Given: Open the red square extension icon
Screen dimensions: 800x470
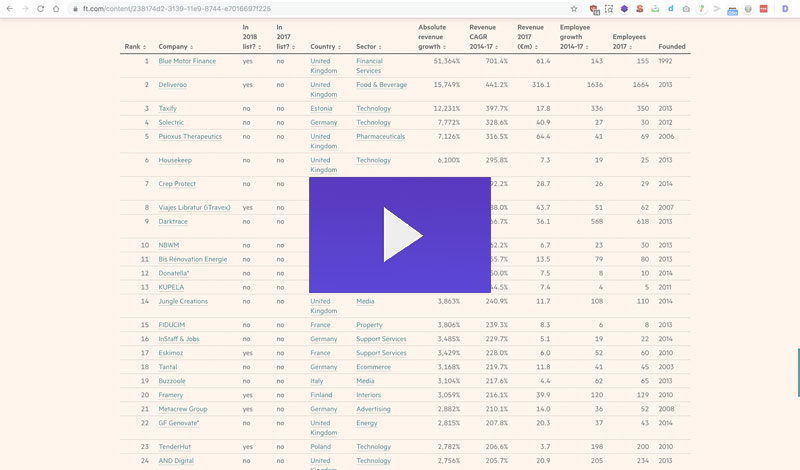Looking at the screenshot, I should point(764,9).
